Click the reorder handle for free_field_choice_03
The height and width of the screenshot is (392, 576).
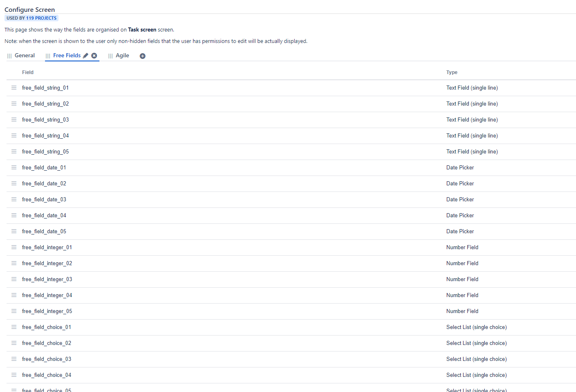pos(14,359)
